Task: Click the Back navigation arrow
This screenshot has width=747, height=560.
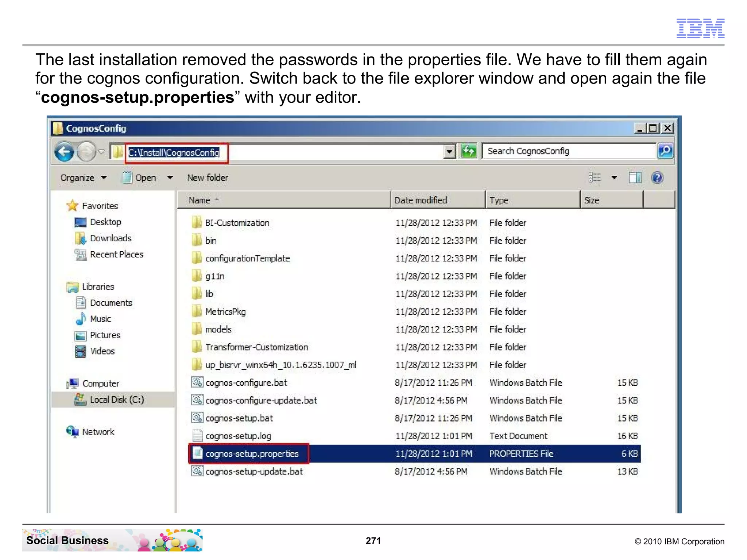Action: click(65, 152)
